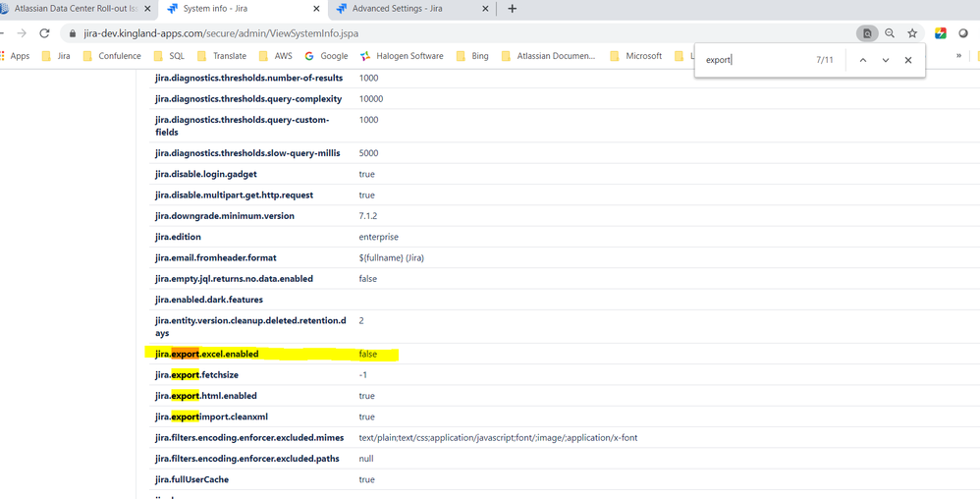Open the Google bookmark

[326, 56]
